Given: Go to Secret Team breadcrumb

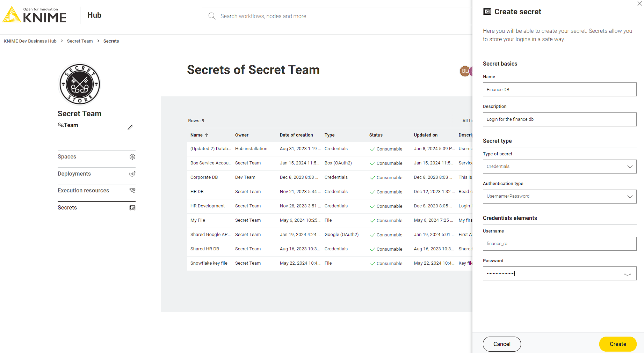Looking at the screenshot, I should (x=80, y=41).
